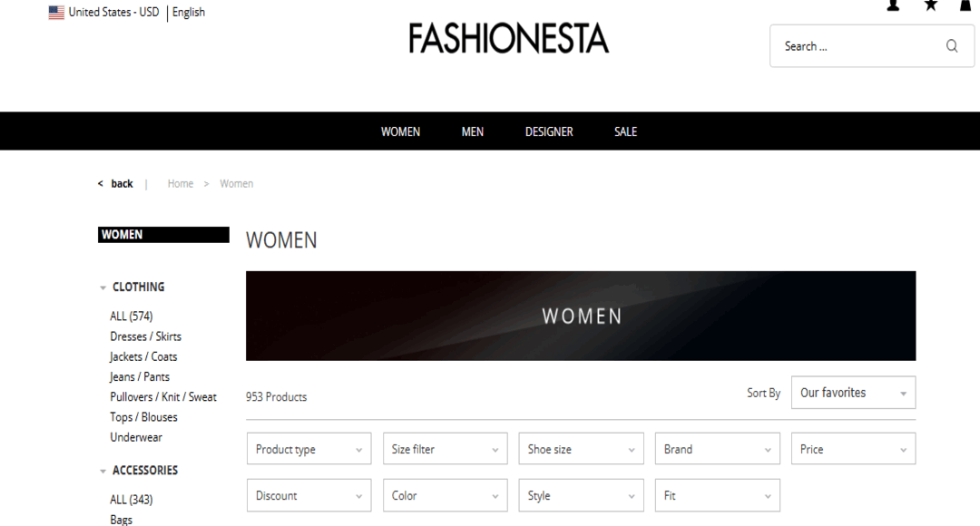Screen dimensions: 980x526
Task: Switch to the MEN tab
Action: pos(472,131)
